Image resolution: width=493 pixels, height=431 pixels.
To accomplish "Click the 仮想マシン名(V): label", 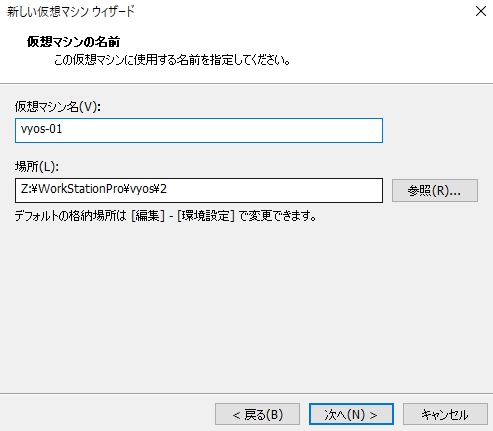I will pyautogui.click(x=58, y=107).
